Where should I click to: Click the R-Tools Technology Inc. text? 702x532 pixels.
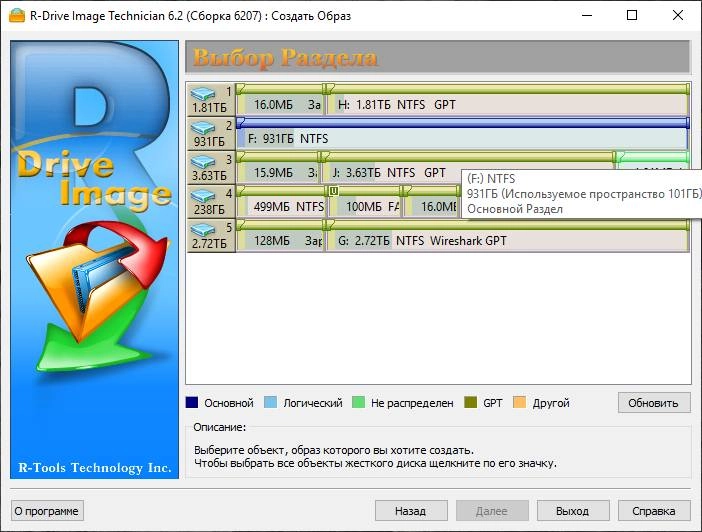[95, 468]
